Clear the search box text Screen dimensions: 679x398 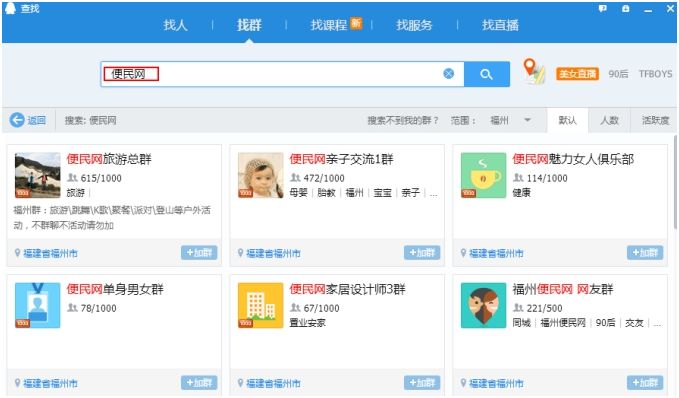(x=449, y=74)
